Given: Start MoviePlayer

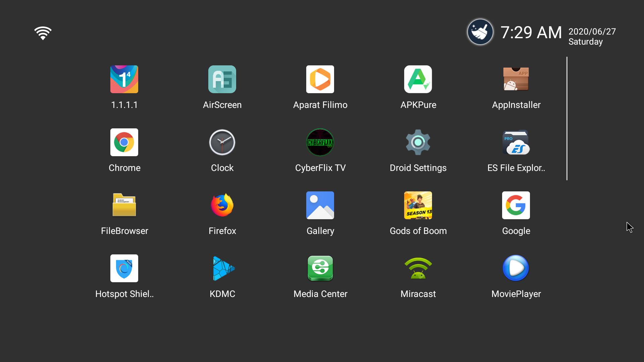Looking at the screenshot, I should [x=516, y=268].
